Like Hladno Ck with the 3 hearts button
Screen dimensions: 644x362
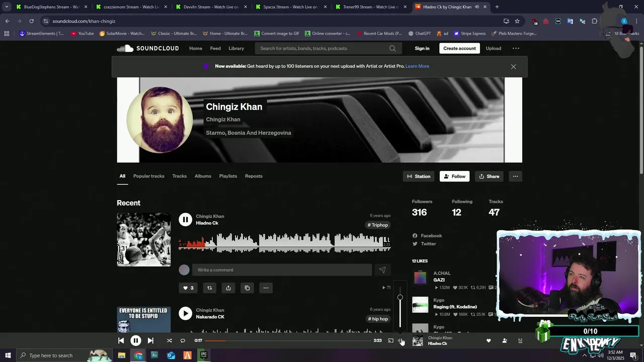pyautogui.click(x=188, y=288)
